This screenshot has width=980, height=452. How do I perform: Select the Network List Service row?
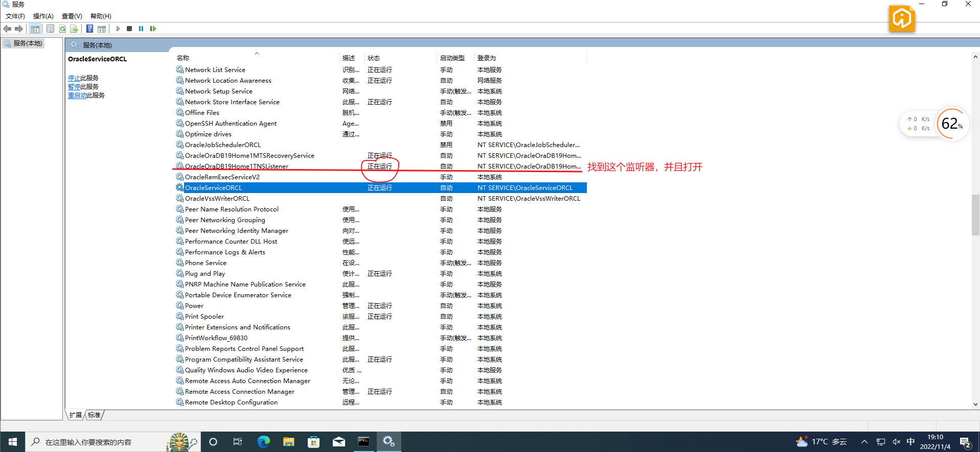tap(381, 70)
